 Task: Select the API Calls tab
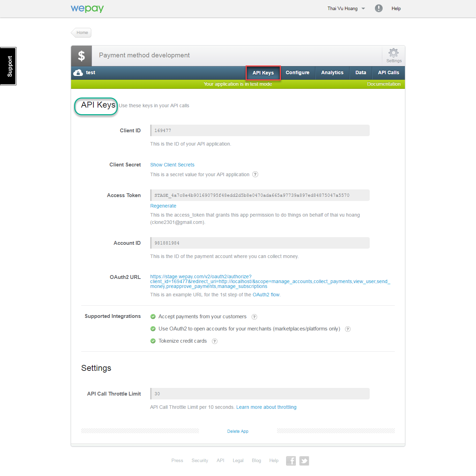(x=388, y=72)
